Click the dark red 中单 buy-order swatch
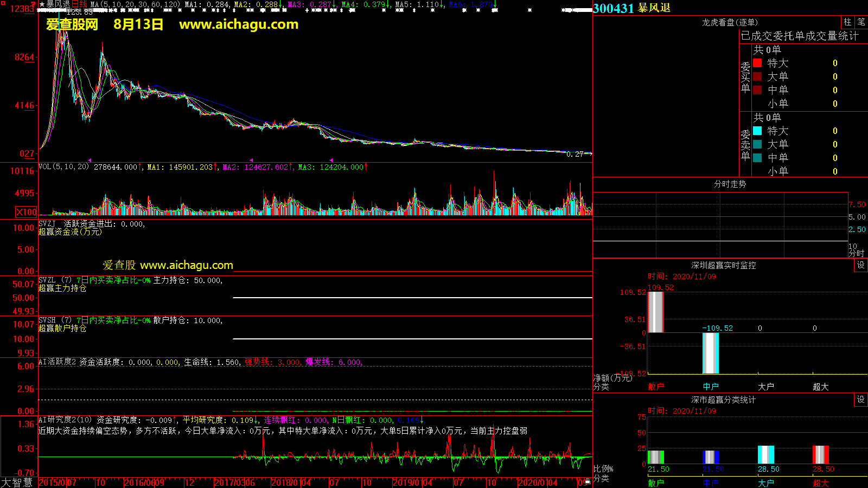Viewport: 868px width, 488px height. click(x=757, y=90)
